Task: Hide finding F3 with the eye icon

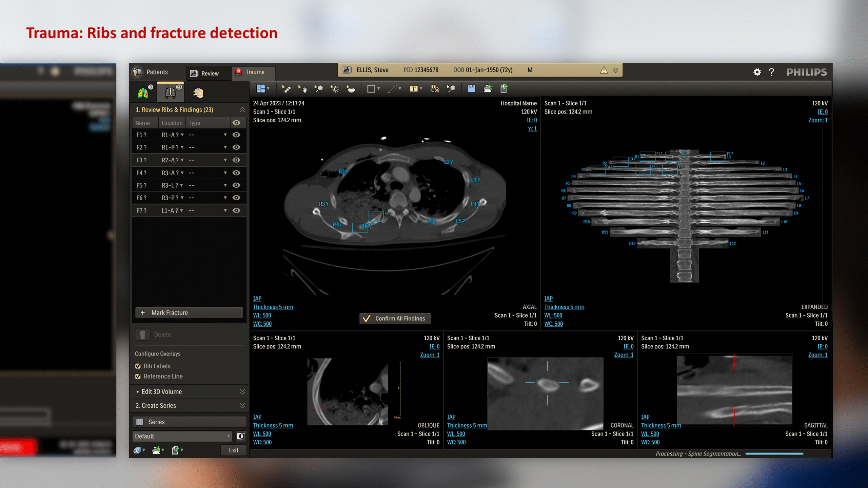Action: click(x=236, y=160)
